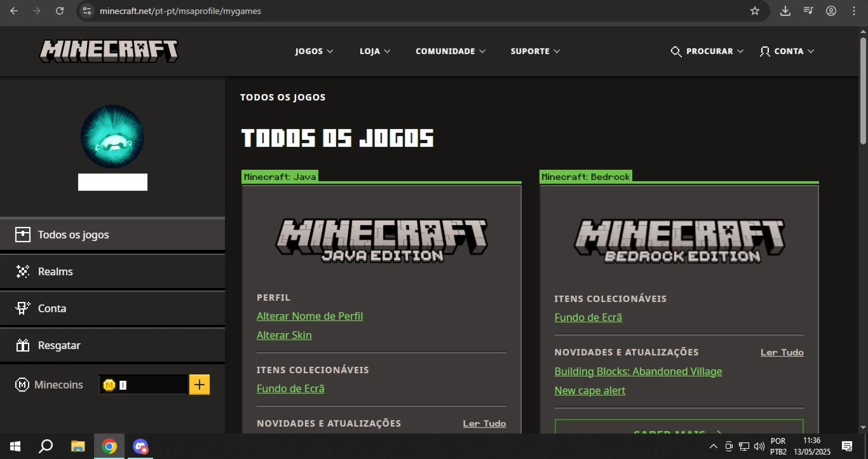Click the magnifier icon next to Procurar
This screenshot has height=459, width=868.
pyautogui.click(x=676, y=51)
